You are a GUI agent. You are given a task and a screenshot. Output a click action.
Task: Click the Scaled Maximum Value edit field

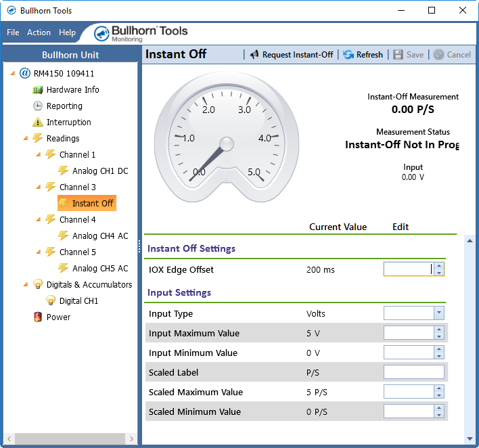tap(409, 391)
